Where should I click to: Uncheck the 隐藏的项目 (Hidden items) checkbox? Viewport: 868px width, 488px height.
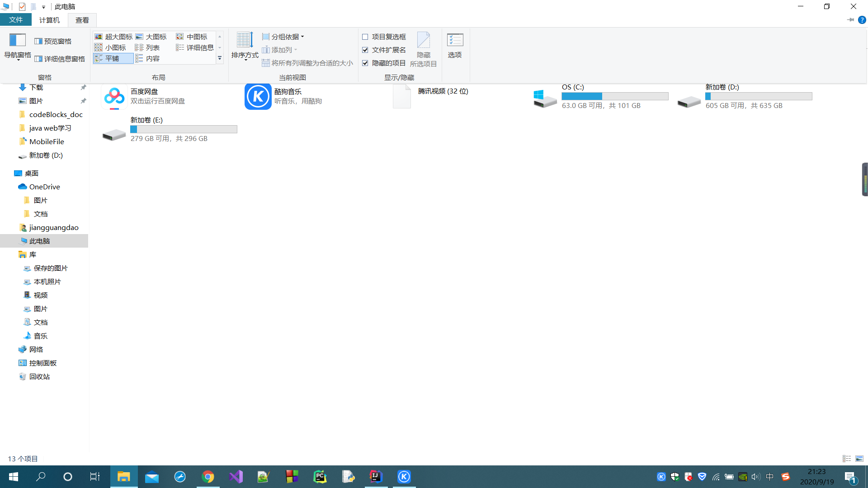click(x=365, y=63)
